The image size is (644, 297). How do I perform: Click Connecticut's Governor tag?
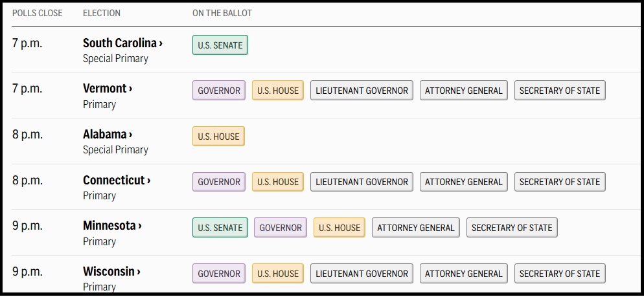(219, 182)
